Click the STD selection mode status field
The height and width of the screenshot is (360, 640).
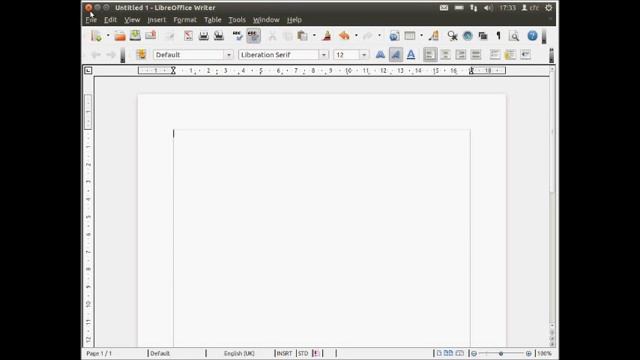(x=303, y=353)
